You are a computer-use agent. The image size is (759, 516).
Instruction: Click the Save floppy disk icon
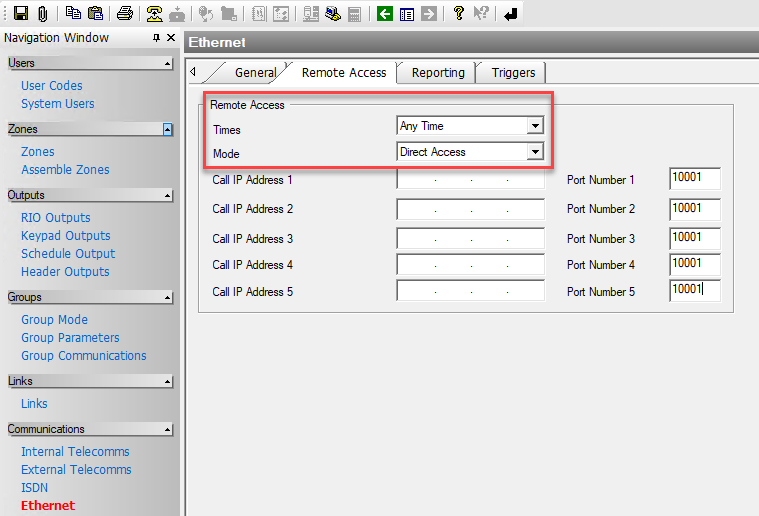pyautogui.click(x=20, y=14)
